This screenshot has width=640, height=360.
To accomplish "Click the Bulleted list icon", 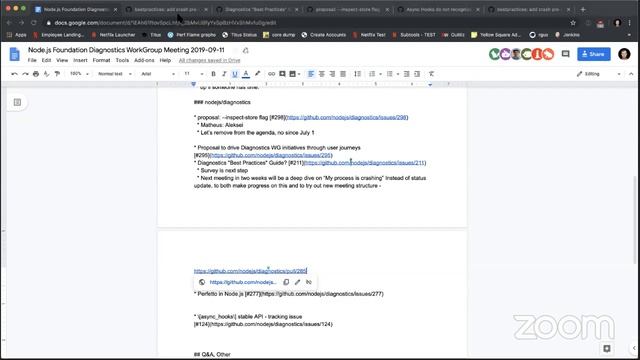I will (x=389, y=74).
